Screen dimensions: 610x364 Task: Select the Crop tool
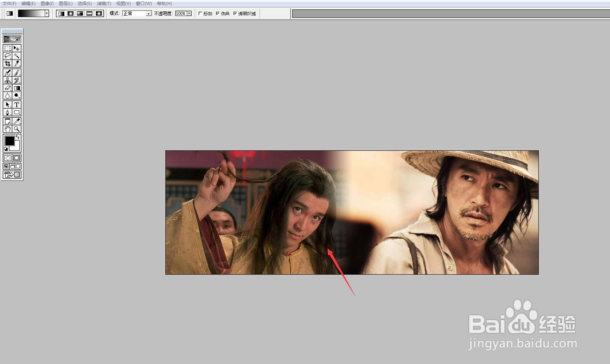pos(8,64)
